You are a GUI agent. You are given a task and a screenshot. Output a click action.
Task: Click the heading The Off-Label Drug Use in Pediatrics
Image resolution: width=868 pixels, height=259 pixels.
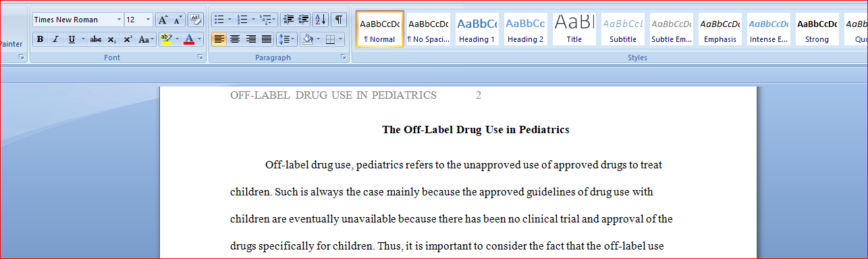(475, 130)
